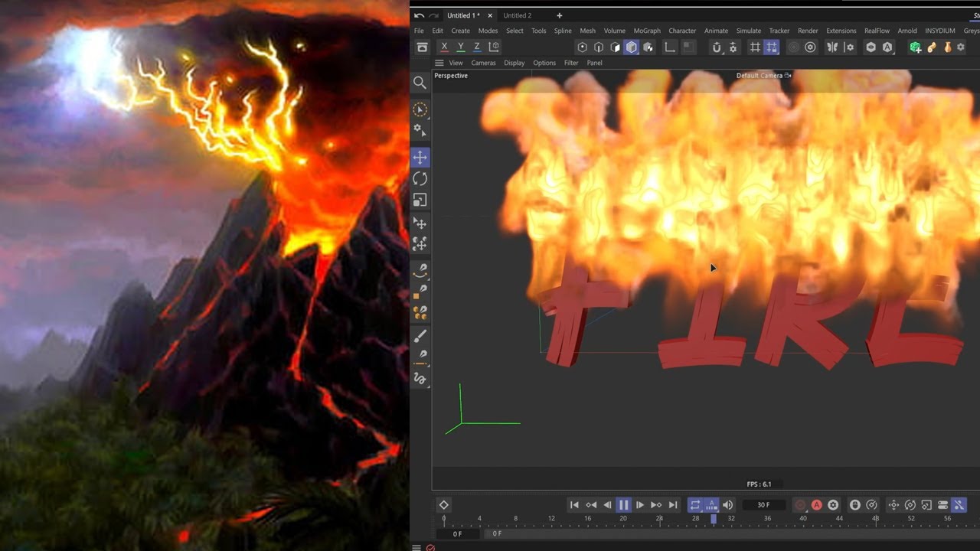Open the workplane grid icon
The image size is (980, 551).
[755, 47]
